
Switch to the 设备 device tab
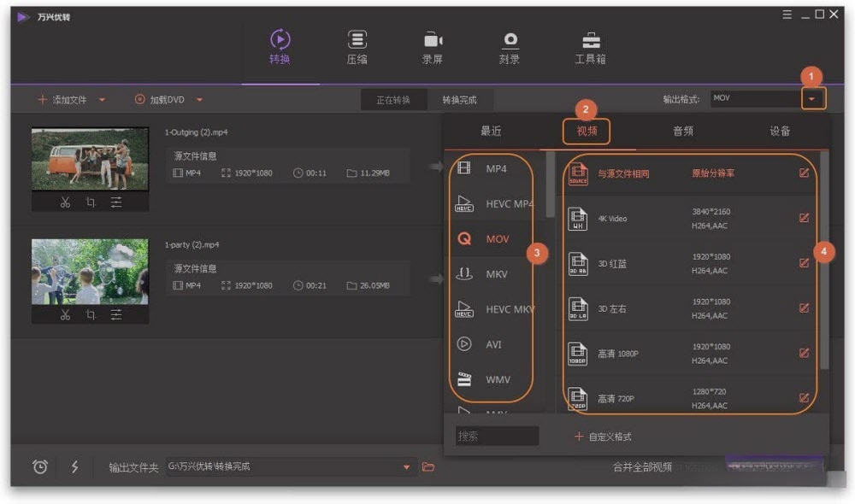pyautogui.click(x=780, y=131)
